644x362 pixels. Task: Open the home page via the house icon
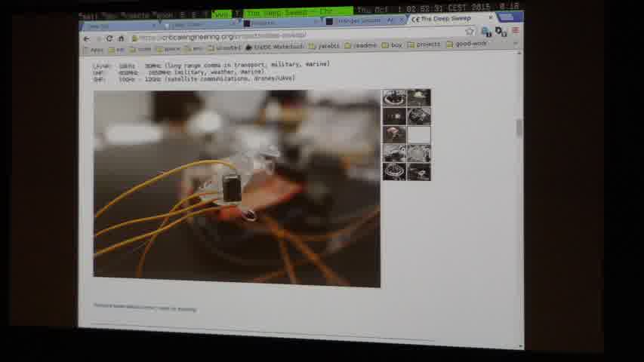[x=121, y=38]
